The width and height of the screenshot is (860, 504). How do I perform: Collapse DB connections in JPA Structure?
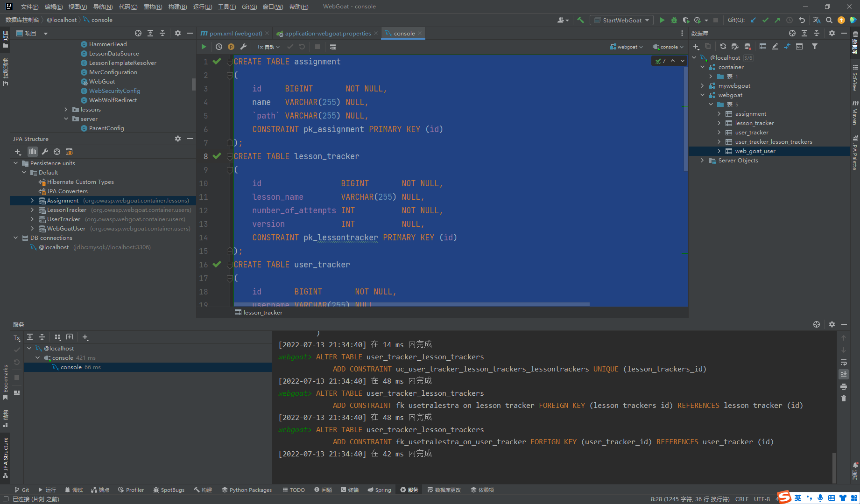(x=15, y=238)
